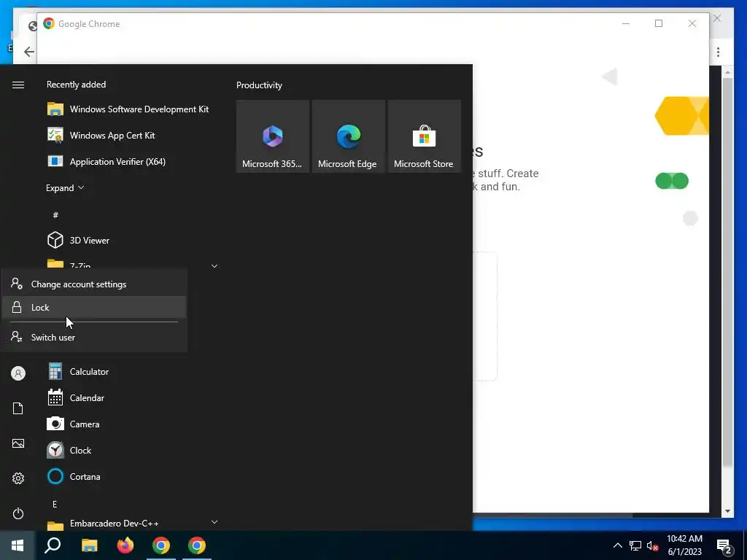Click the Recently added heading
Screen dimensions: 747x560
coord(76,85)
